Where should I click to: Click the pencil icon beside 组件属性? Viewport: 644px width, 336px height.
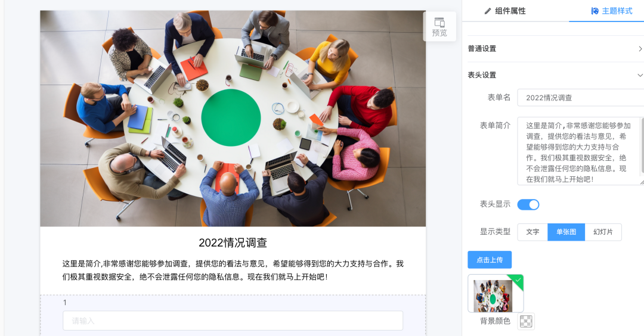(488, 11)
